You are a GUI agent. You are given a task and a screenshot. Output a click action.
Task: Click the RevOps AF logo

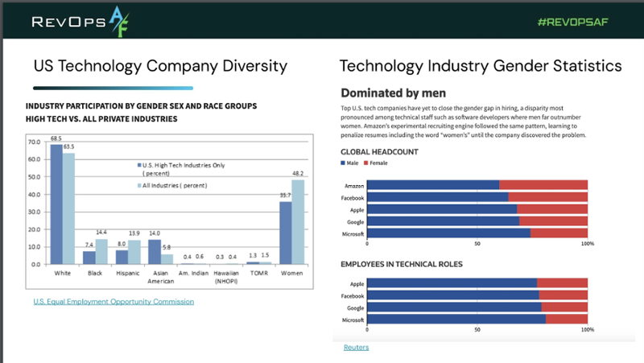(x=80, y=22)
